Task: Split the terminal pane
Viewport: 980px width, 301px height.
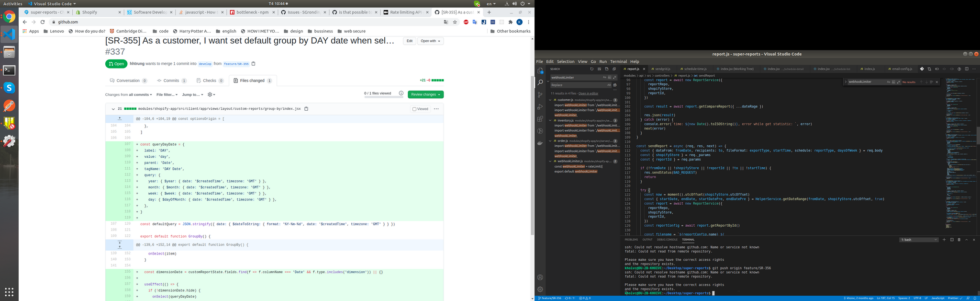Action: [x=952, y=240]
